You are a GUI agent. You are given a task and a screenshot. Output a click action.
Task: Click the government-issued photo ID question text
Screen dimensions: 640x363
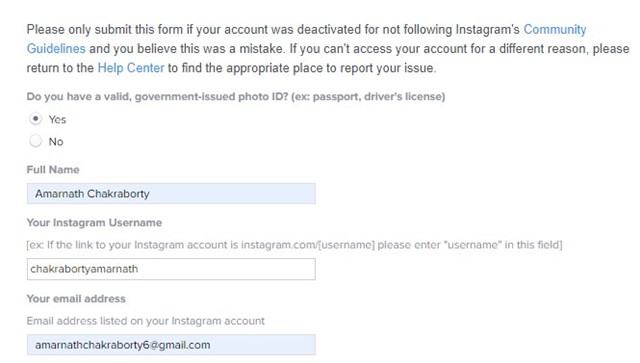click(x=236, y=97)
